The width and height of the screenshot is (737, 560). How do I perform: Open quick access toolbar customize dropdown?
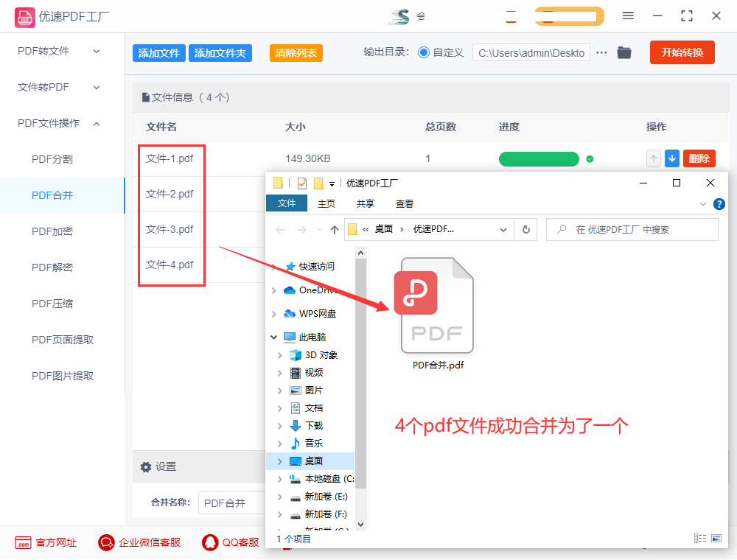332,184
